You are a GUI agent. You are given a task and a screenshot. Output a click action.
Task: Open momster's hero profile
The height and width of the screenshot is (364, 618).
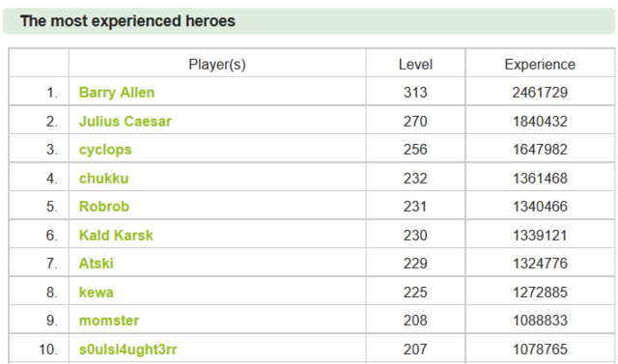[109, 321]
